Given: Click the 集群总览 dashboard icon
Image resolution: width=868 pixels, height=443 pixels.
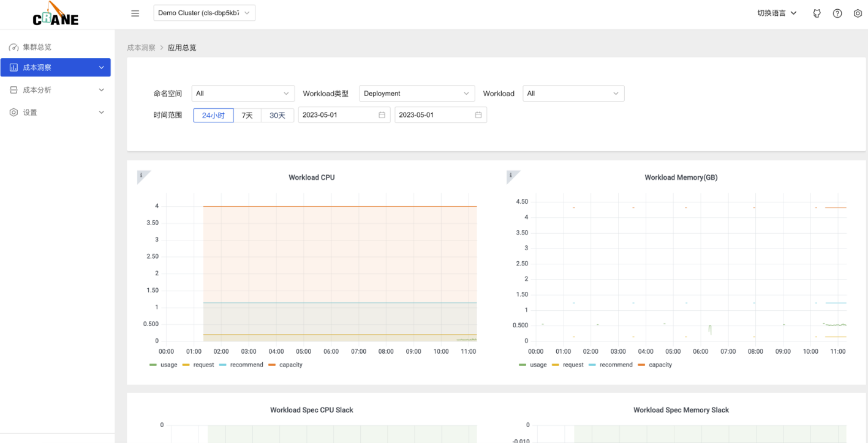Looking at the screenshot, I should tap(13, 47).
